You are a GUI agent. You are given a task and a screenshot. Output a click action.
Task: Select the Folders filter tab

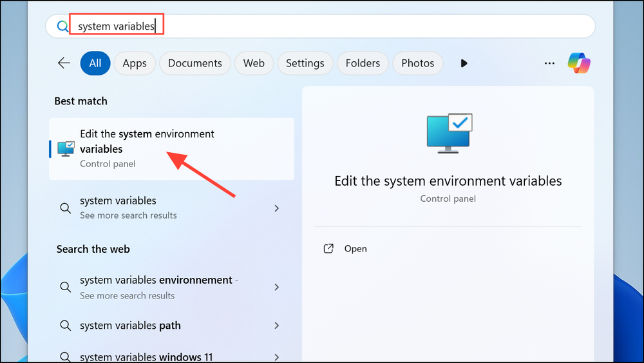coord(363,63)
